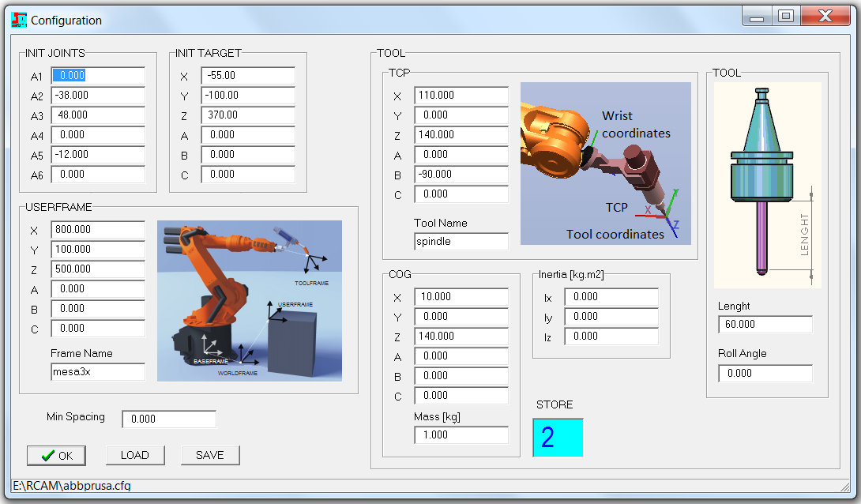
Task: Select the INIT JOINTS A6 field
Action: 98,175
